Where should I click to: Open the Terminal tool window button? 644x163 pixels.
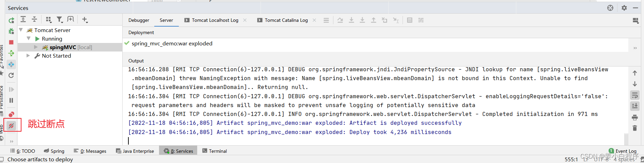[x=215, y=151]
